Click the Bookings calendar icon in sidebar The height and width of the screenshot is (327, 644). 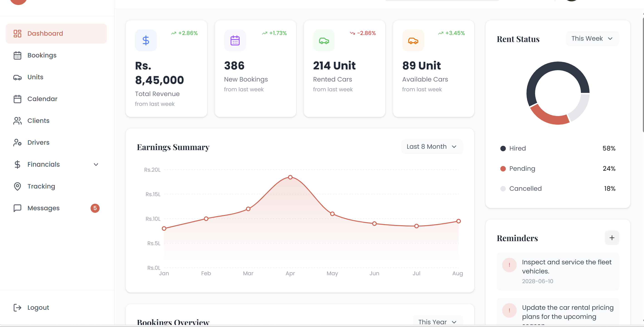click(x=17, y=55)
